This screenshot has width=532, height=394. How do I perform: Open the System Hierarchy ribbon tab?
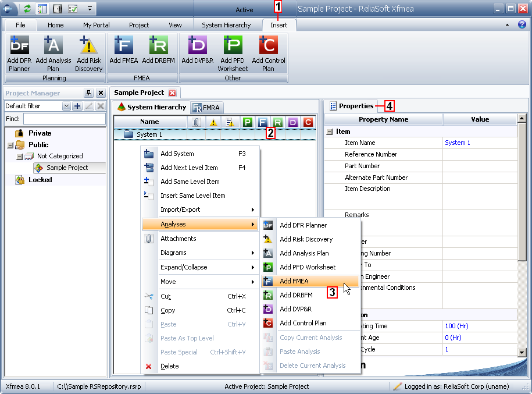226,25
